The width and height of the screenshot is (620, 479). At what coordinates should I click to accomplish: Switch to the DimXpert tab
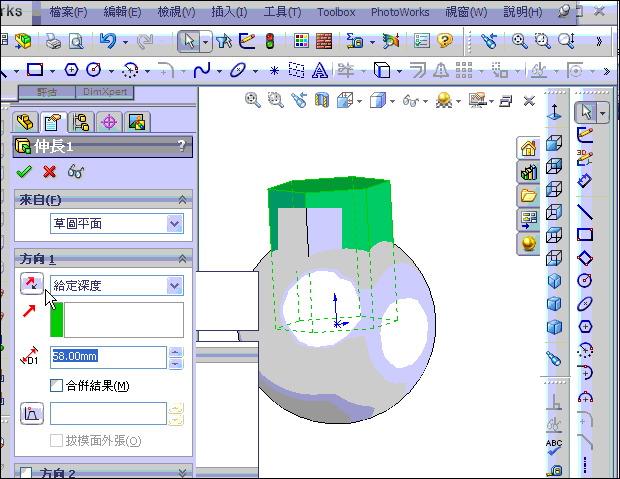[105, 92]
